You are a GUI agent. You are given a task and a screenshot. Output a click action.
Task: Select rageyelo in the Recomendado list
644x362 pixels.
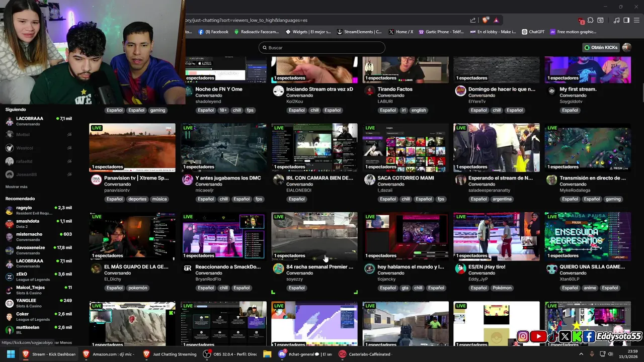click(38, 210)
